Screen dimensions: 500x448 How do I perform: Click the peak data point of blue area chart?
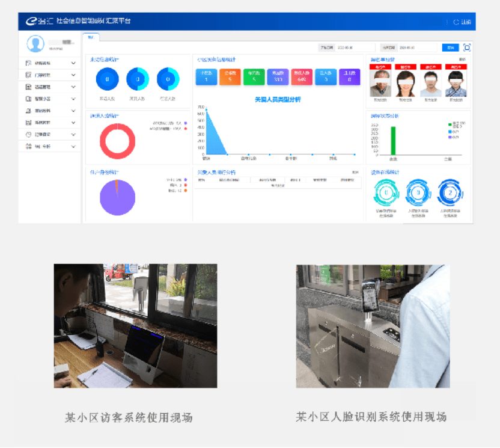[207, 110]
